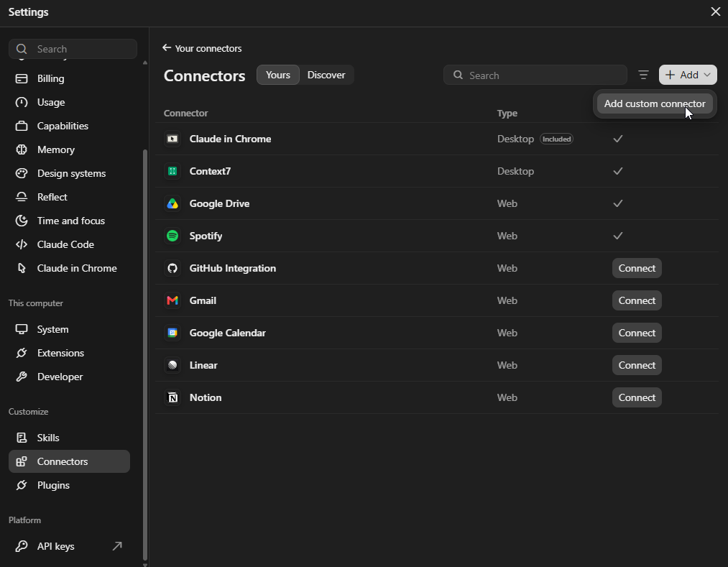The image size is (728, 567).
Task: Switch to the Yours tab
Action: pyautogui.click(x=278, y=75)
